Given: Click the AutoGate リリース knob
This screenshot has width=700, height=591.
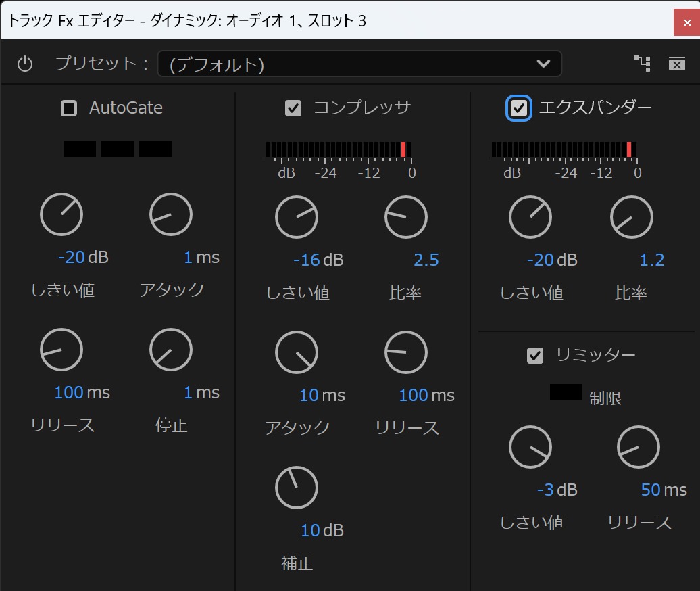Looking at the screenshot, I should 61,350.
